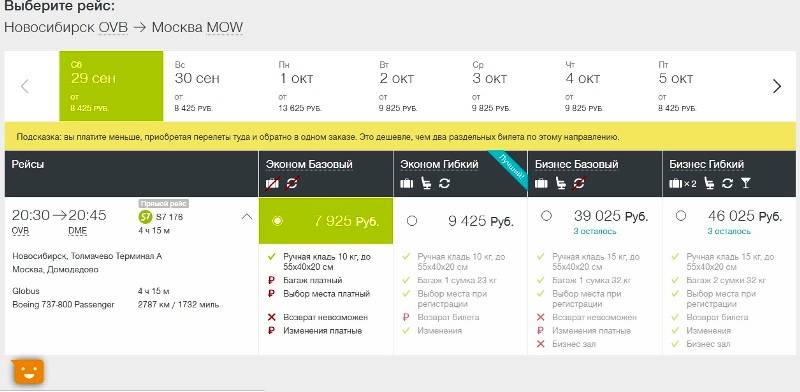The width and height of the screenshot is (800, 392).
Task: Click 'Возврат билета' in Эконом Гибкий column
Action: [x=448, y=317]
